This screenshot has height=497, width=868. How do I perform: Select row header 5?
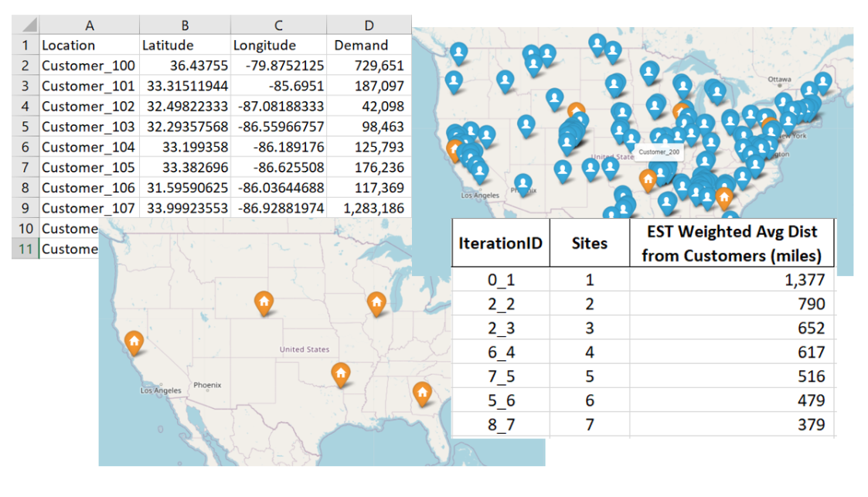click(x=26, y=127)
